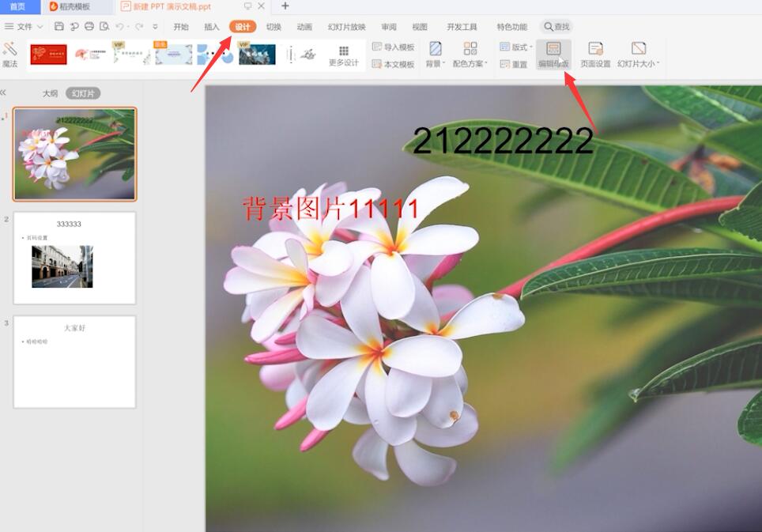Click the export to PDF icon beside Save
Screen dimensions: 762x532
pyautogui.click(x=74, y=26)
